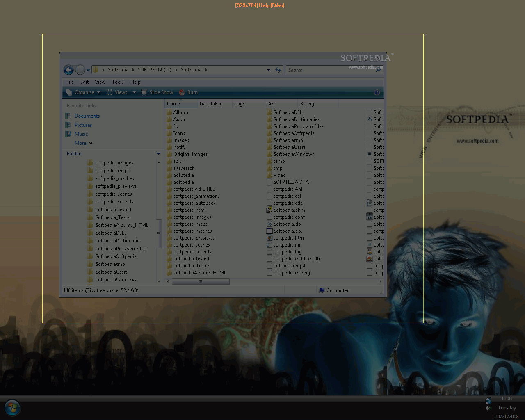Screen dimensions: 525x420
Task: Go back with the Back arrow button
Action: [68, 70]
